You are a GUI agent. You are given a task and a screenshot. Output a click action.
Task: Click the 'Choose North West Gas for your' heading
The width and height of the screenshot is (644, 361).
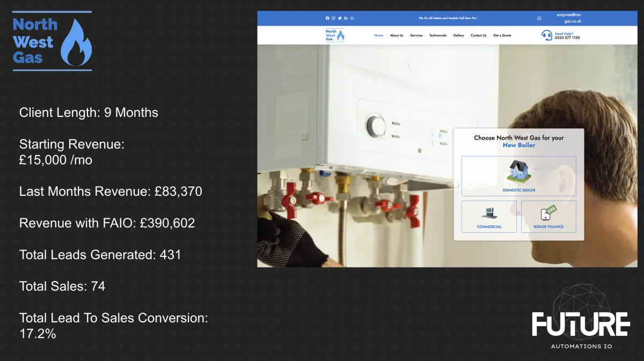tap(519, 138)
